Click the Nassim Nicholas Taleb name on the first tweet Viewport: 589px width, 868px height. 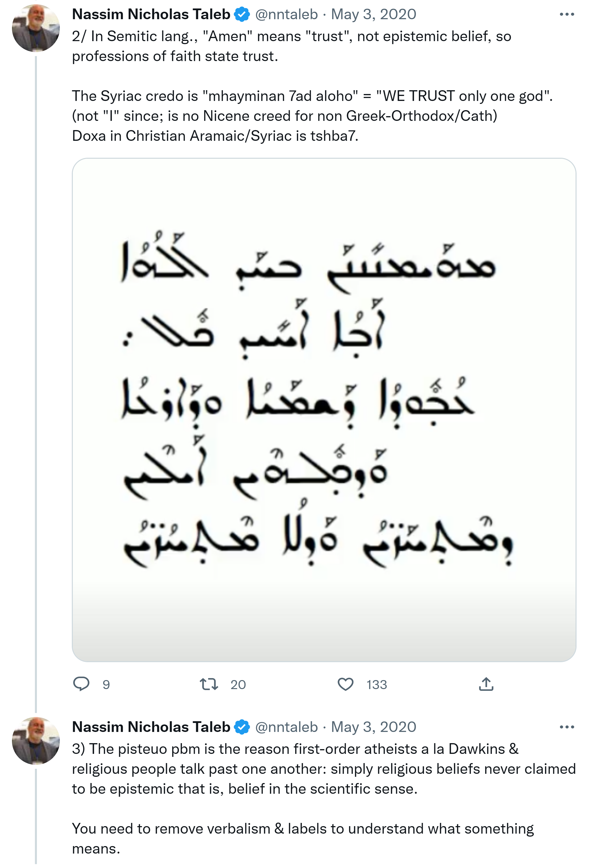click(151, 14)
